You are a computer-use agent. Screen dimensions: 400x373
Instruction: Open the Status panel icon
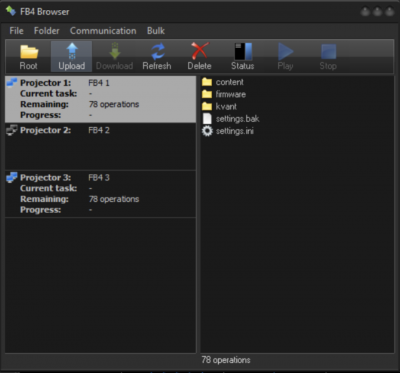[243, 51]
